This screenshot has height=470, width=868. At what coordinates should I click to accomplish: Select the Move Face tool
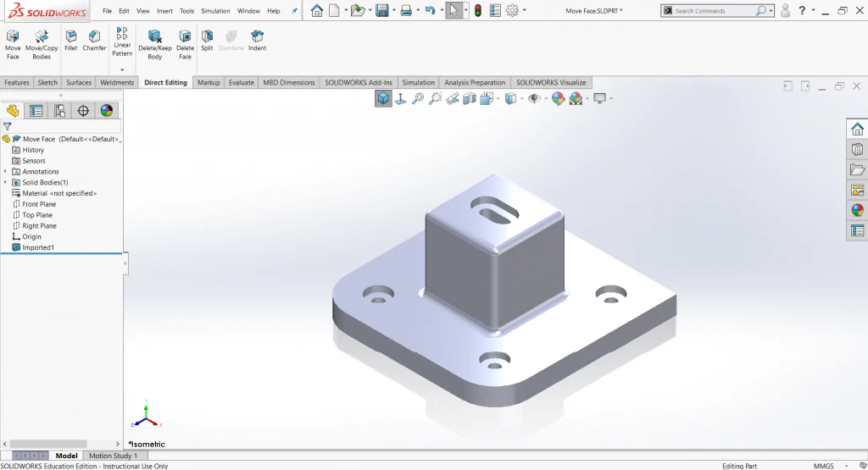tap(13, 46)
